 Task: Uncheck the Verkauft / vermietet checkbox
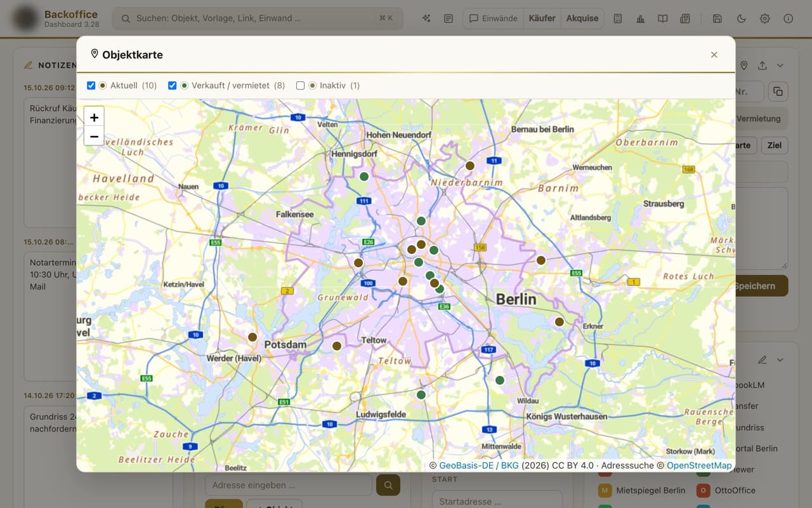[x=172, y=85]
